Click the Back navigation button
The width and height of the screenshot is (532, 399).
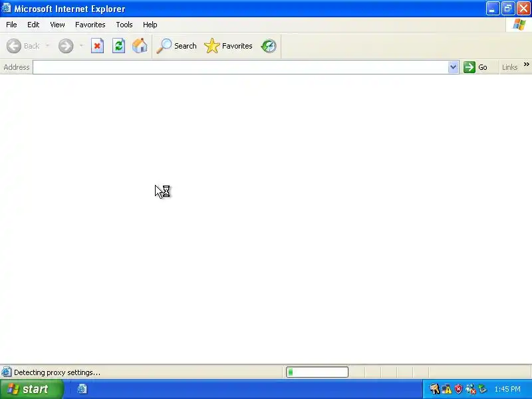23,46
